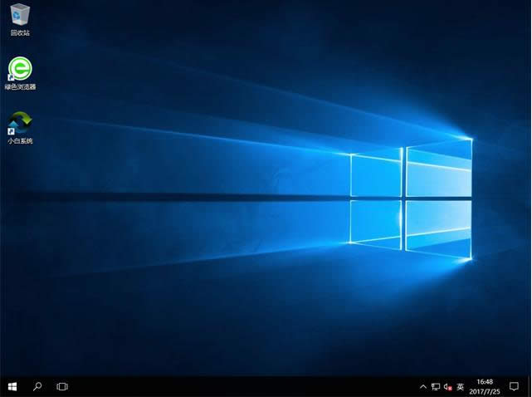Viewport: 532px width, 397px height.
Task: Click the 绿色浏览器 label text
Action: (20, 86)
